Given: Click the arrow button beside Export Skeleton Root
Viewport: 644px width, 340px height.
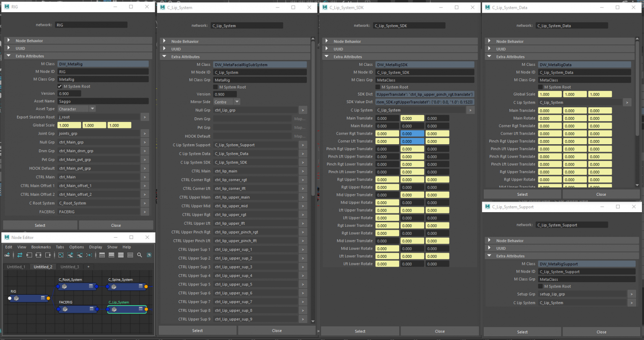Looking at the screenshot, I should [144, 117].
